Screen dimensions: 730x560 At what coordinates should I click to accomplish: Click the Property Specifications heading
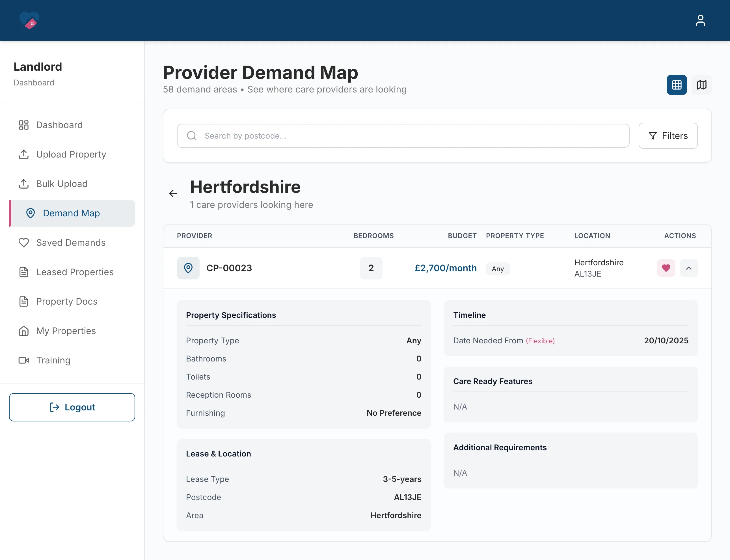231,315
